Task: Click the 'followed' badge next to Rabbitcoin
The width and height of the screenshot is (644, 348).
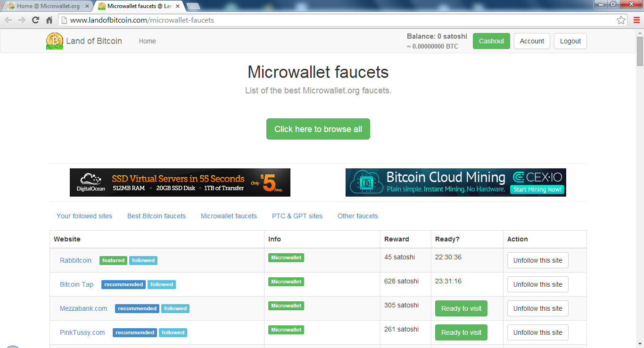Action: tap(143, 260)
